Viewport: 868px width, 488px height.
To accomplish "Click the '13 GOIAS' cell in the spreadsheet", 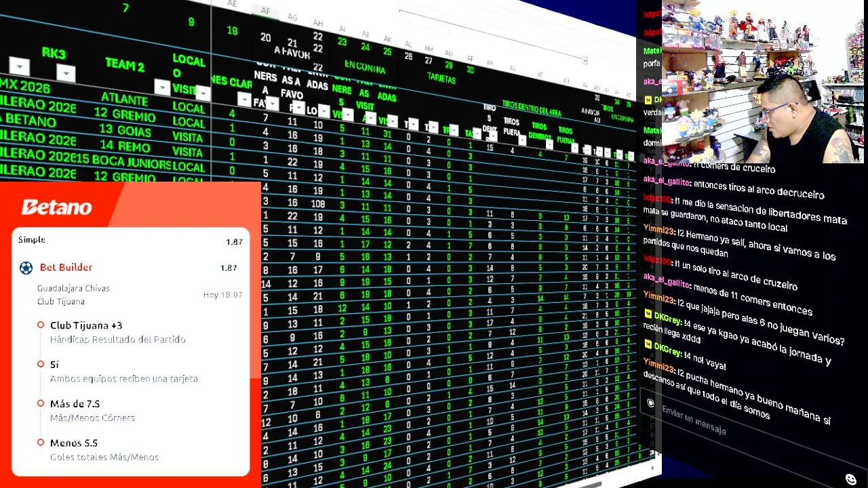I will click(125, 129).
